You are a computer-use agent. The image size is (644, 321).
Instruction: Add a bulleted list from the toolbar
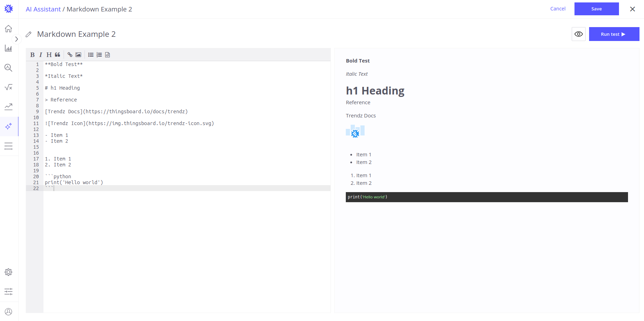[x=91, y=55]
